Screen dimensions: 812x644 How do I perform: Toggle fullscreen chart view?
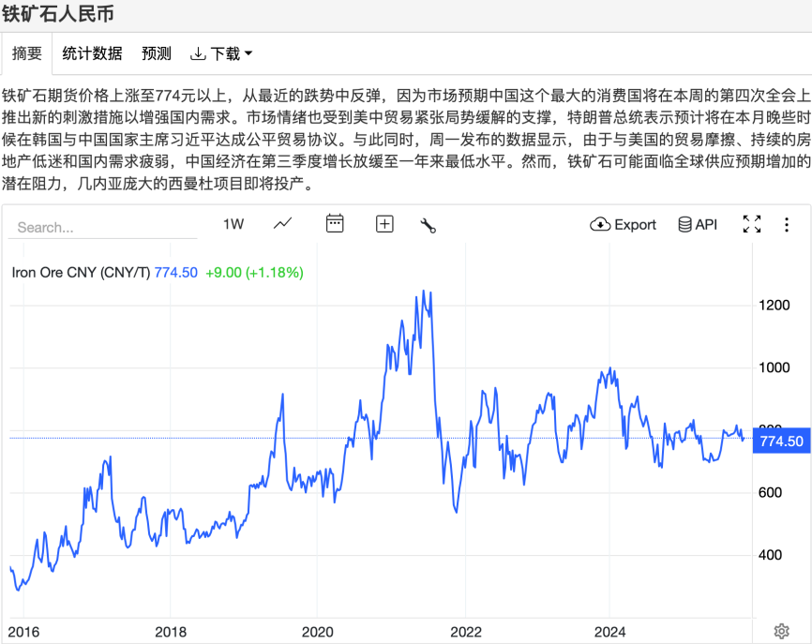click(x=751, y=224)
